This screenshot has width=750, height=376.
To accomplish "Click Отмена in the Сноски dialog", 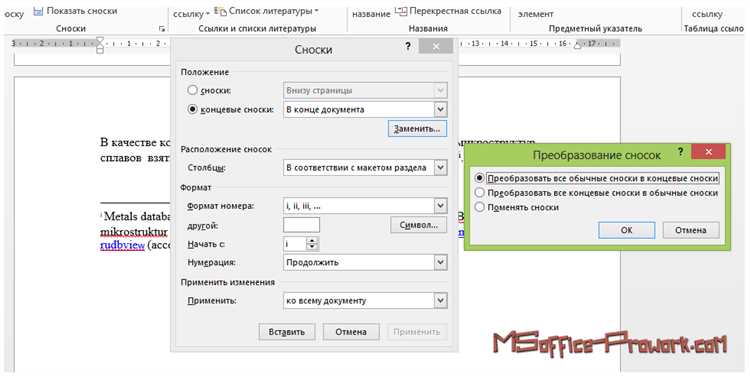I will 351,332.
